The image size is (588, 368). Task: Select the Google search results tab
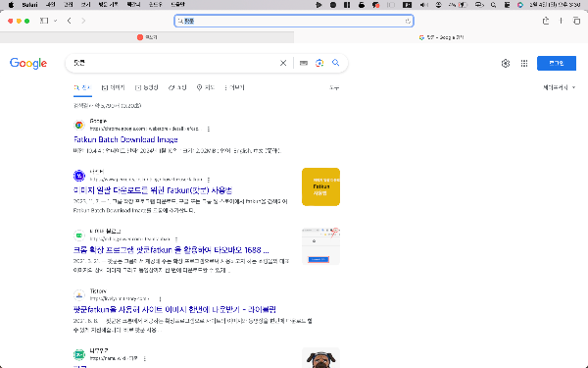[441, 37]
